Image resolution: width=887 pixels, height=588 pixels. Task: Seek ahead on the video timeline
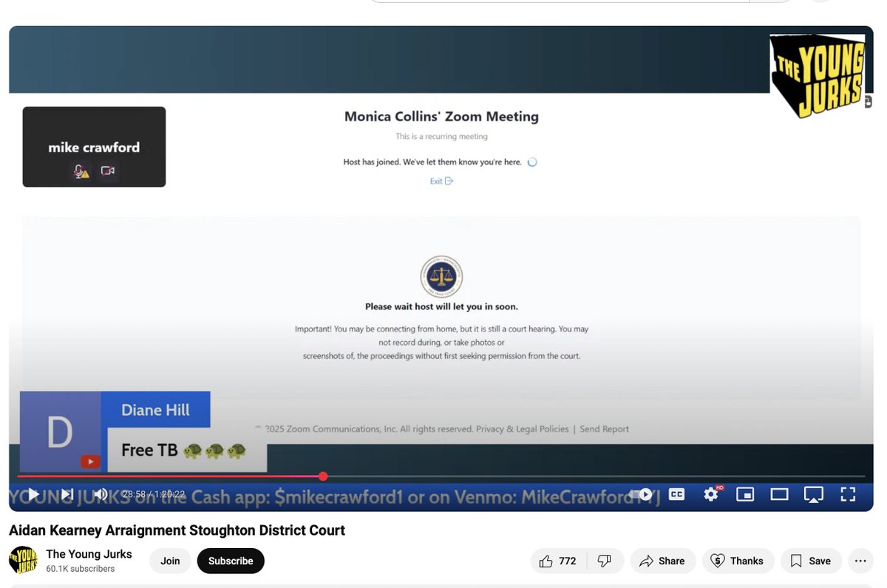click(594, 476)
